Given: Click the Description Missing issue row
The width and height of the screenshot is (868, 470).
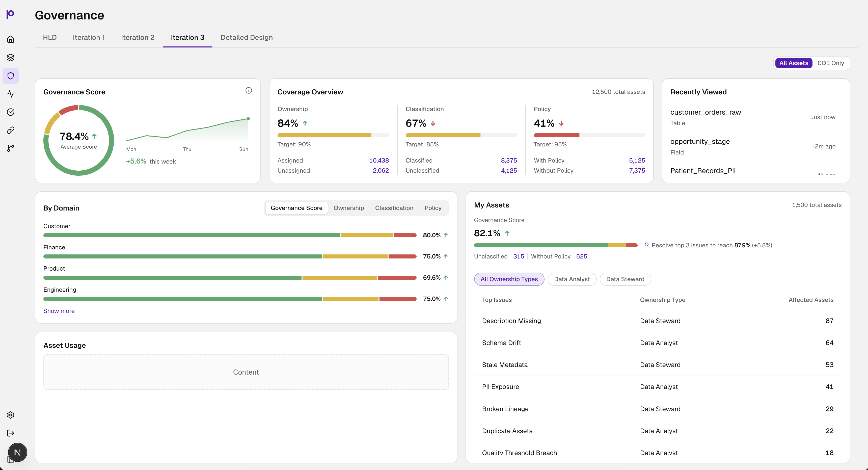Looking at the screenshot, I should point(658,321).
